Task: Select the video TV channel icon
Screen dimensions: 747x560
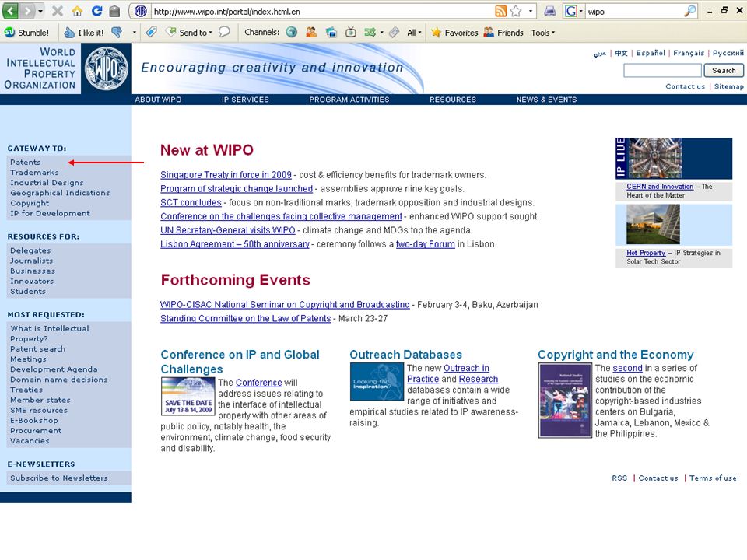Action: (351, 33)
